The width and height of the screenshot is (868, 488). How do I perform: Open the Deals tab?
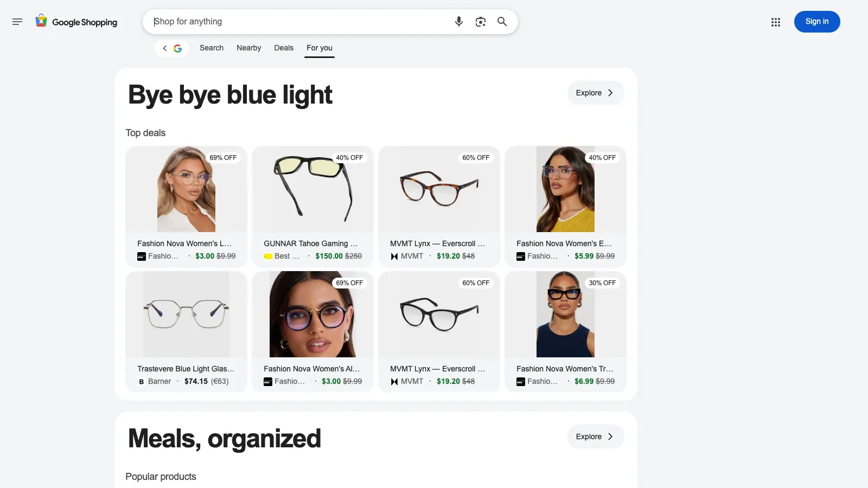coord(284,48)
